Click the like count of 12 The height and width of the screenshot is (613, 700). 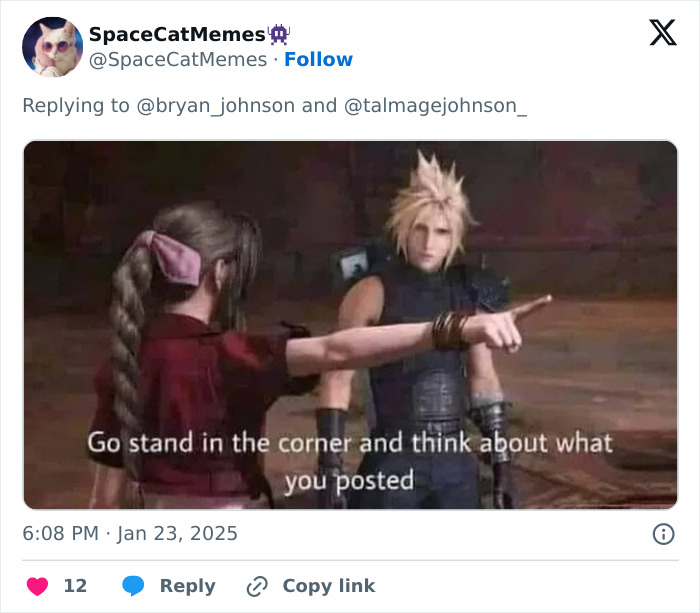click(x=76, y=586)
